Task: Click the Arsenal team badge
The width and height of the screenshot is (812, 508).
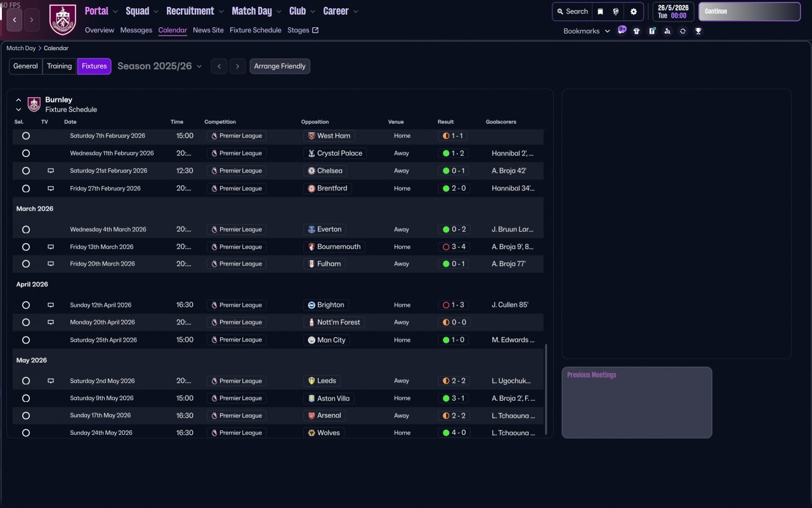Action: (311, 415)
